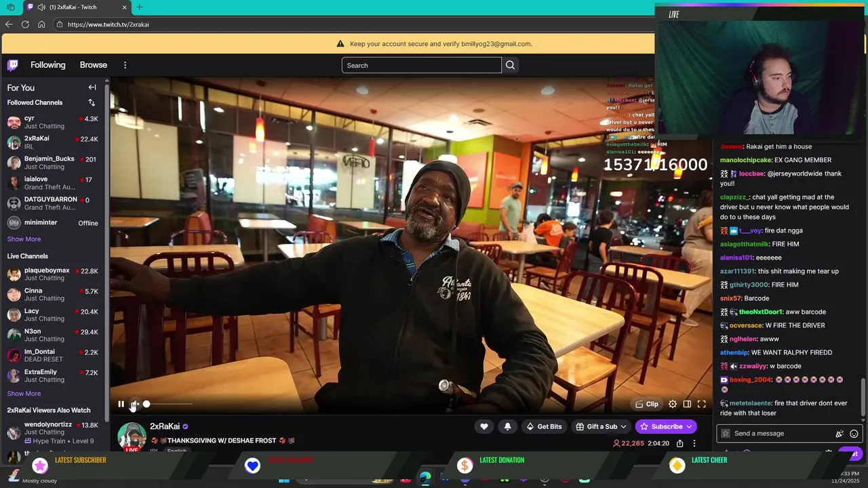Click the Twitch logo home icon
868x488 pixels.
pos(13,65)
